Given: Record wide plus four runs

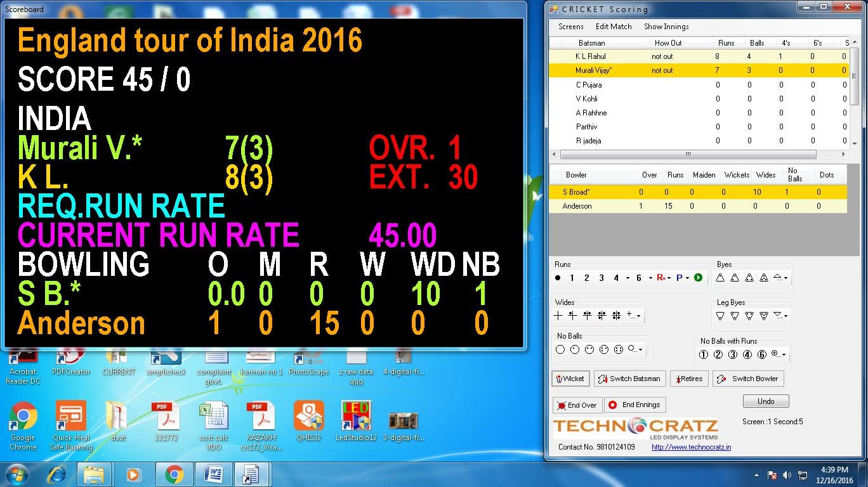Looking at the screenshot, I should 616,315.
